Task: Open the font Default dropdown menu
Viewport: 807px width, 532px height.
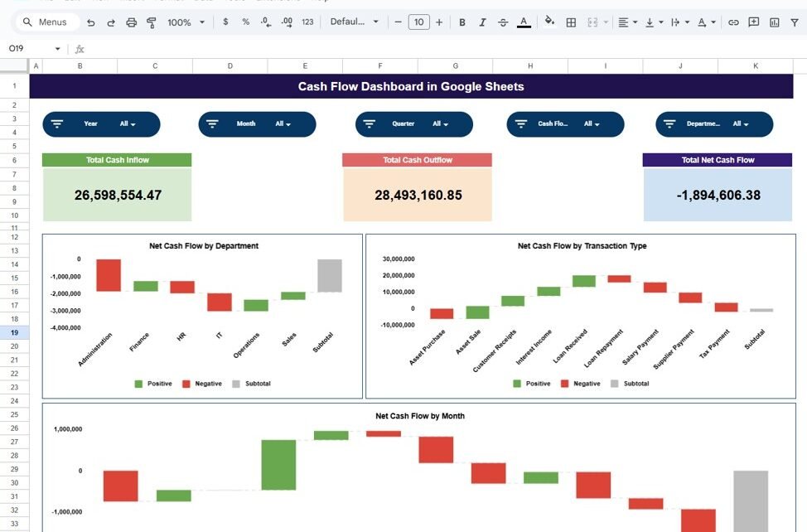Action: click(x=354, y=22)
